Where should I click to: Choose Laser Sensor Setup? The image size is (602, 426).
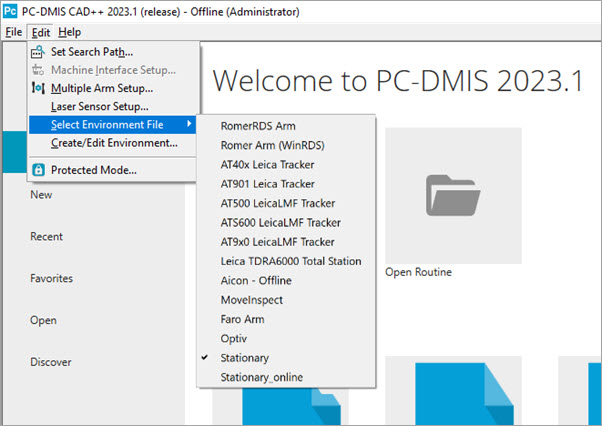click(x=99, y=106)
